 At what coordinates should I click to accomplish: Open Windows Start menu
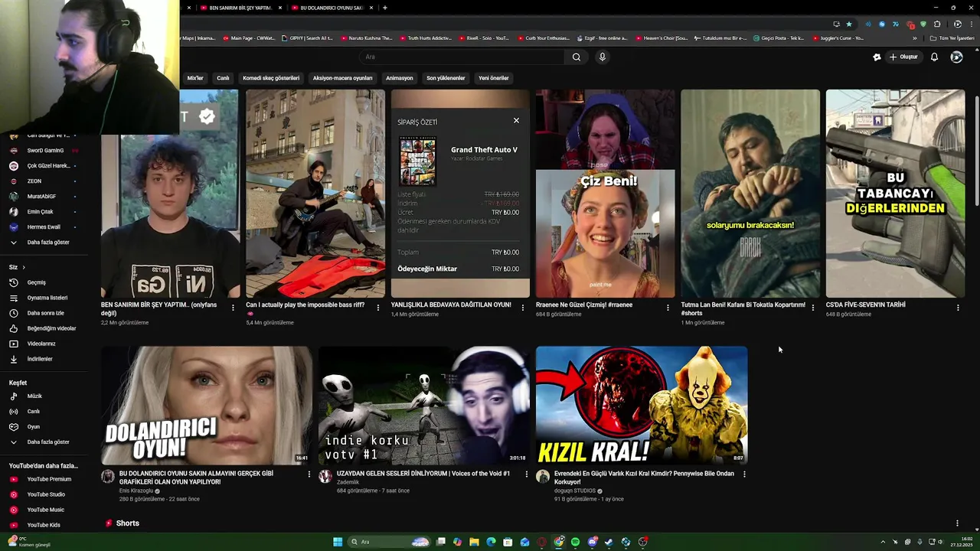pyautogui.click(x=338, y=542)
